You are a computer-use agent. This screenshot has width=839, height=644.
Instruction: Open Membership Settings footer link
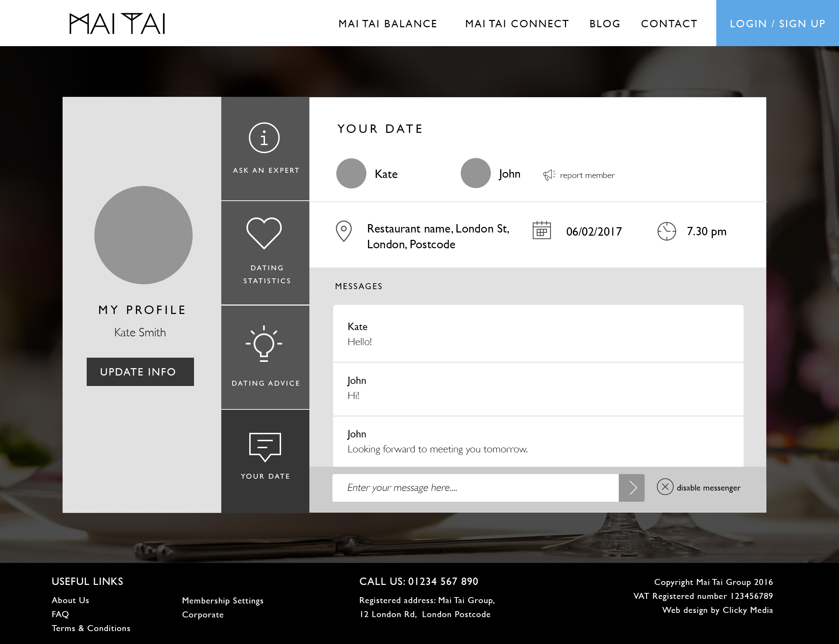click(223, 601)
